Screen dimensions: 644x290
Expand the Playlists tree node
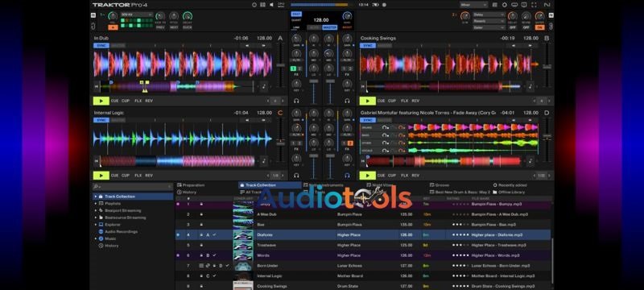(96, 203)
